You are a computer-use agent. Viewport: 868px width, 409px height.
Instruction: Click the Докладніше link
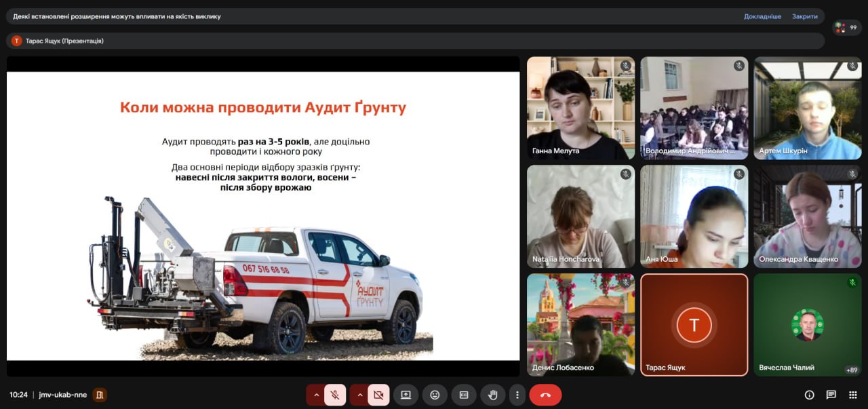(x=762, y=16)
